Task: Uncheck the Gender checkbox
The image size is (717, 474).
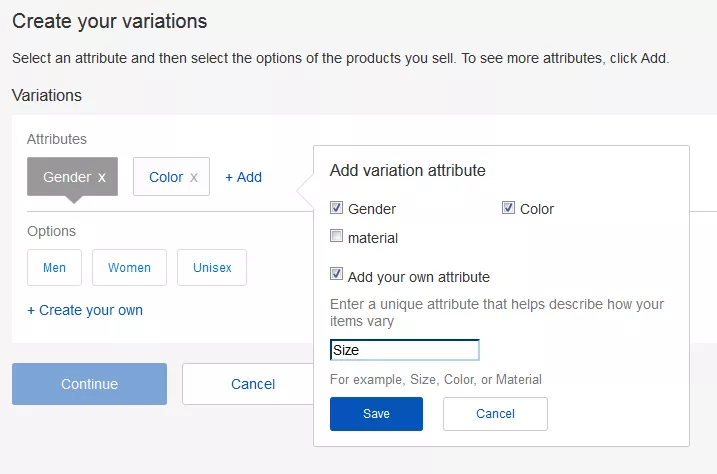Action: click(x=337, y=208)
